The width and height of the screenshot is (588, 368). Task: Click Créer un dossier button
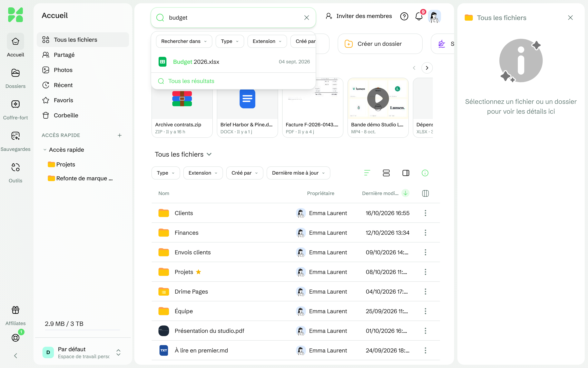[x=380, y=44]
